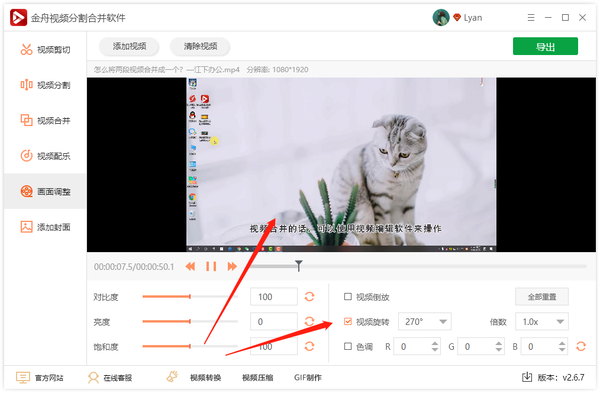The height and width of the screenshot is (393, 600).
Task: Open the 270° rotation angle dropdown
Action: [425, 321]
